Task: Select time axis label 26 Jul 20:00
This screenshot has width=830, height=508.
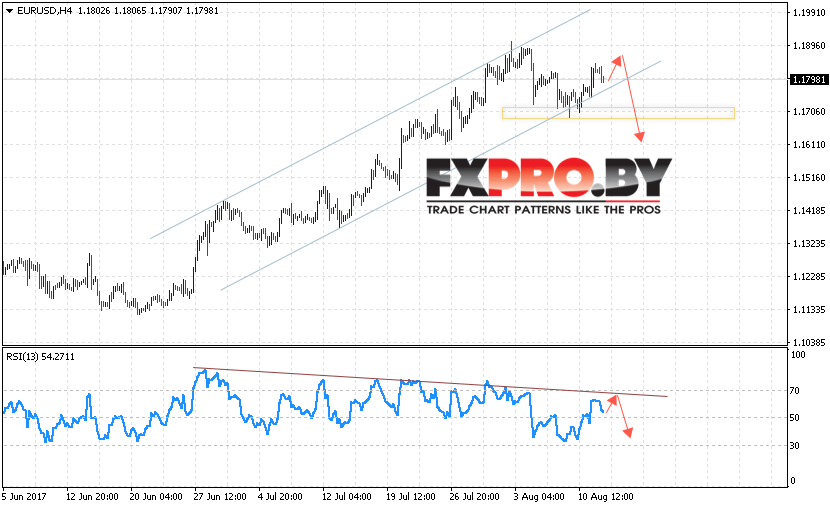Action: coord(475,496)
